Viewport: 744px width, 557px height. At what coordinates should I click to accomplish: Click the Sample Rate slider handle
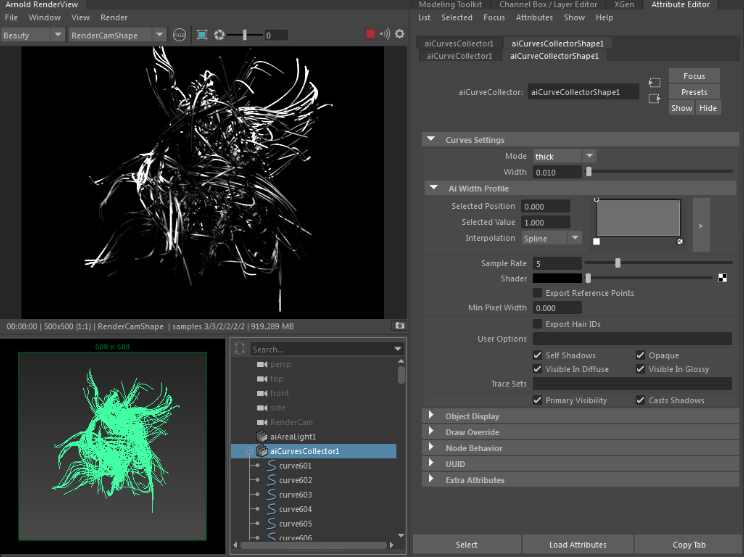(x=618, y=263)
